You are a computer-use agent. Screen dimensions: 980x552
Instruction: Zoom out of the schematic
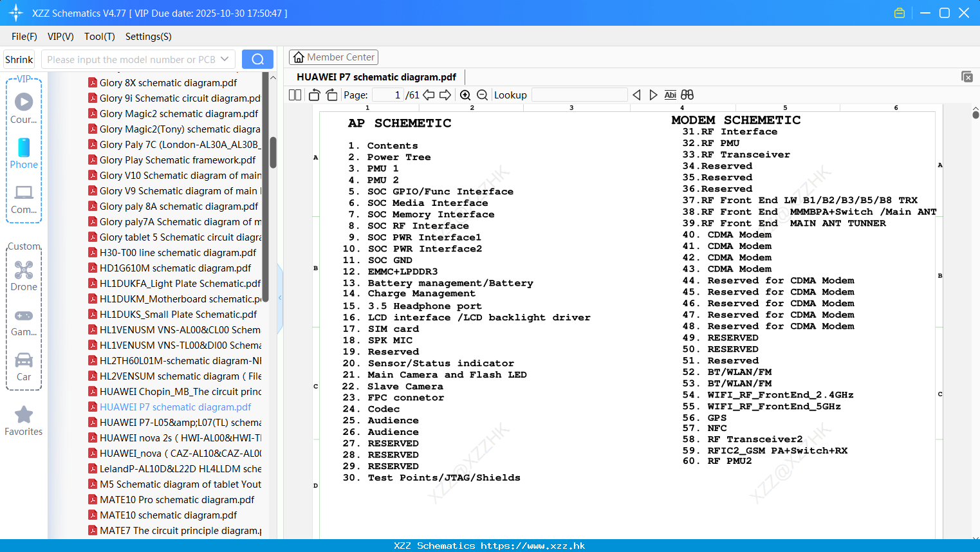(x=482, y=95)
